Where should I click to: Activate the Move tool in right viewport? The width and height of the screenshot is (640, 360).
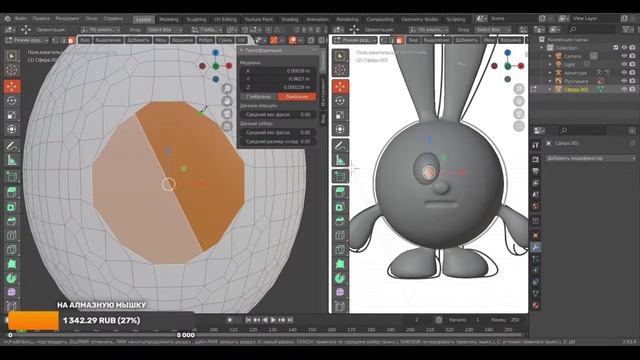pos(340,86)
